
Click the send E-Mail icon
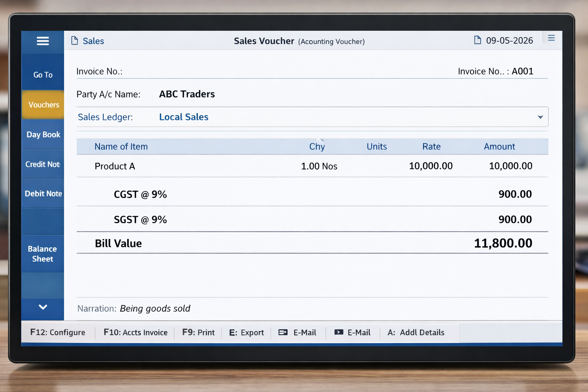coord(339,332)
